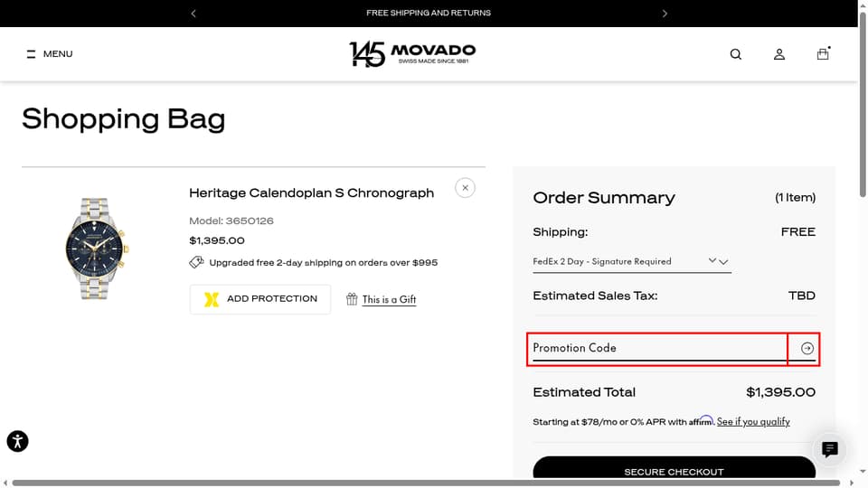This screenshot has height=488, width=868.
Task: Open the search magnifier icon
Action: pos(735,54)
